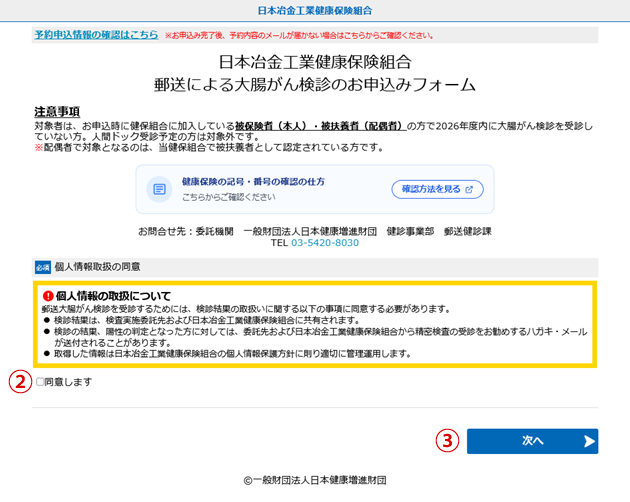Click the underlined 被保険者（本人）・被扶養者（配偶者） text
630x502 pixels.
tap(320, 126)
